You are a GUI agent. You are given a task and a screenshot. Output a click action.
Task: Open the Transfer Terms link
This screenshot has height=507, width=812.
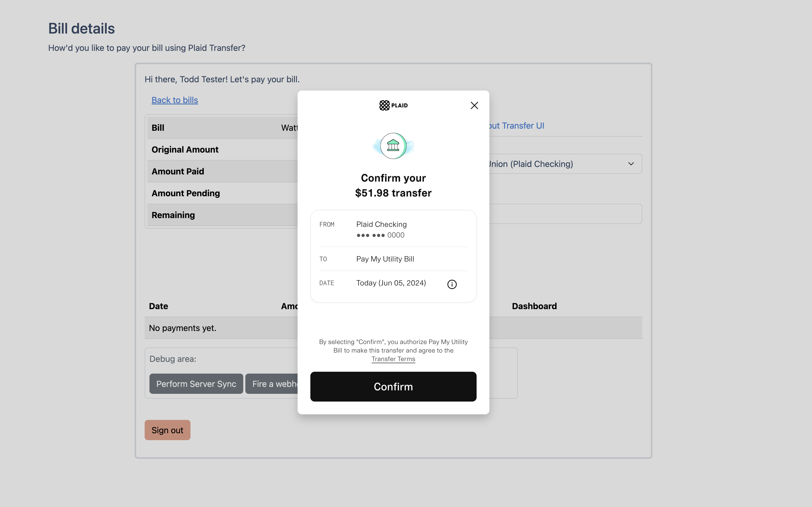393,359
